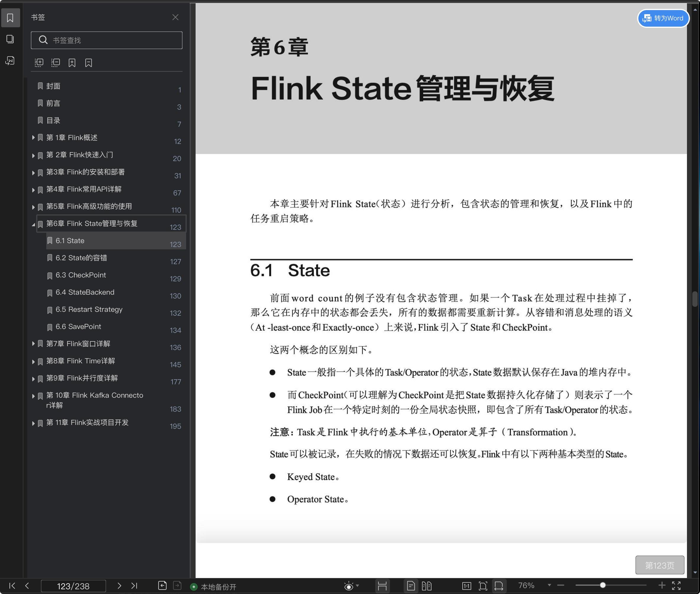Zoom out with the minus button
This screenshot has width=700, height=594.
pyautogui.click(x=560, y=586)
